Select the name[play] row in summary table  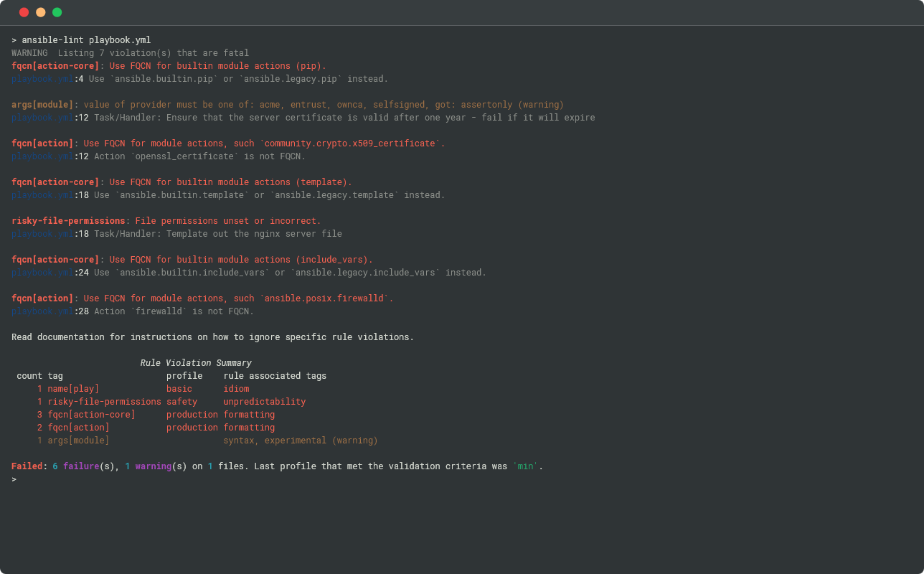[x=78, y=389]
